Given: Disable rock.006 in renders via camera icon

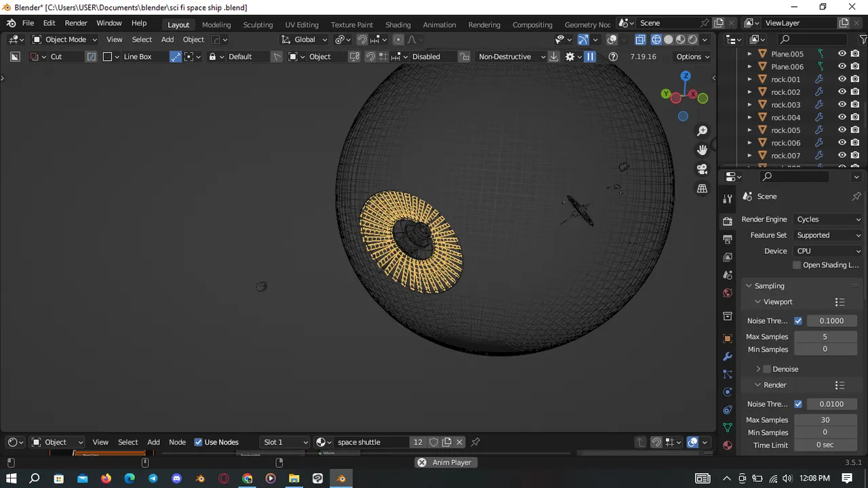Looking at the screenshot, I should point(855,142).
